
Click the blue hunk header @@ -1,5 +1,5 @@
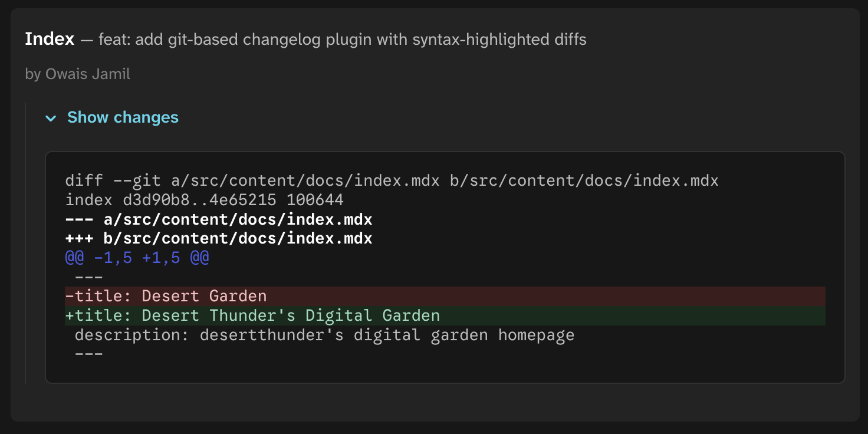[x=137, y=258]
